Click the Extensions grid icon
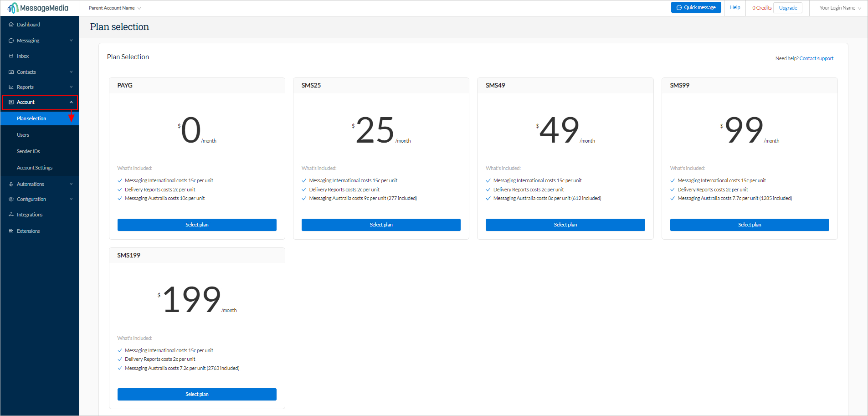 (11, 231)
